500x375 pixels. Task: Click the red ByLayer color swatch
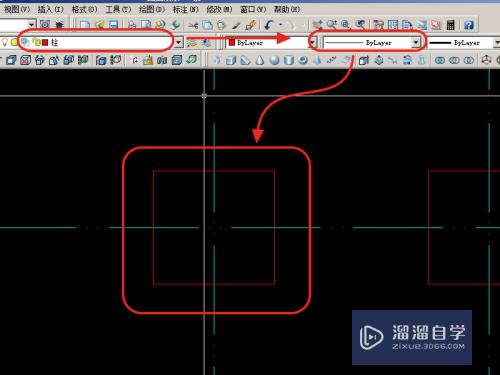pyautogui.click(x=232, y=42)
